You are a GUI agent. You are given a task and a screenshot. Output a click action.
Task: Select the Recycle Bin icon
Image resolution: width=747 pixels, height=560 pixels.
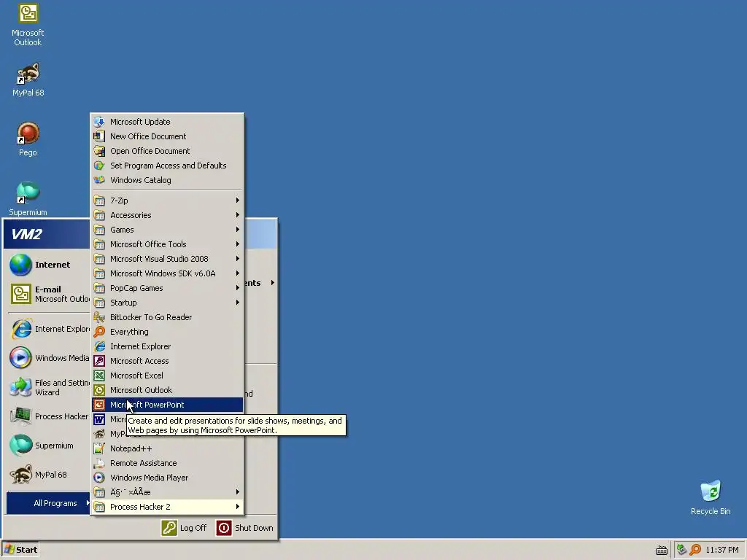tap(711, 497)
